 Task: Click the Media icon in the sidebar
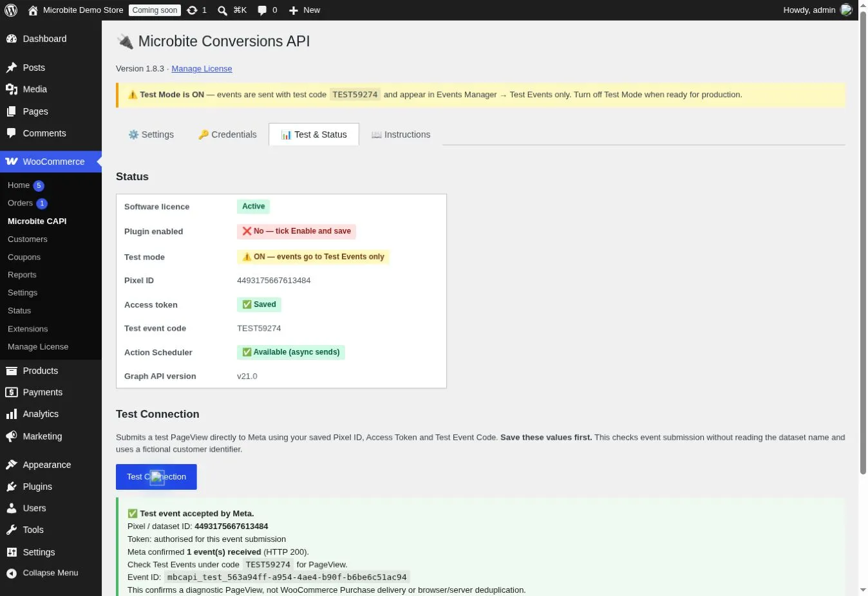pyautogui.click(x=12, y=89)
